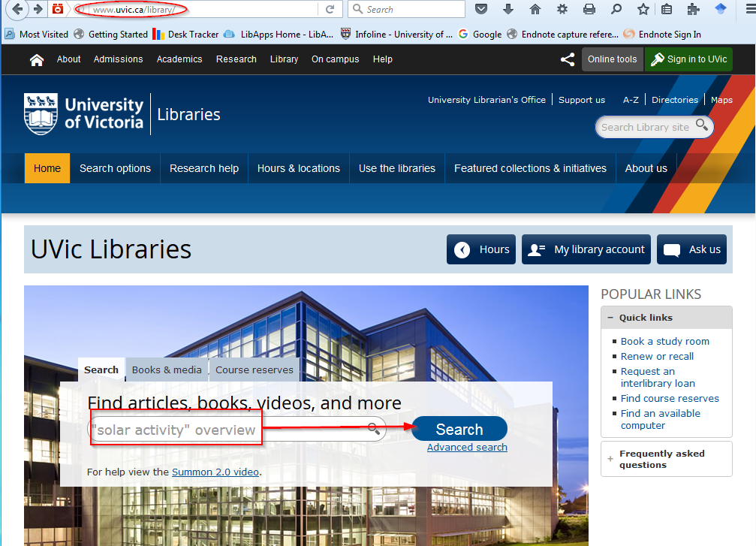Go to the browser home page icon
The image size is (756, 546).
point(535,9)
